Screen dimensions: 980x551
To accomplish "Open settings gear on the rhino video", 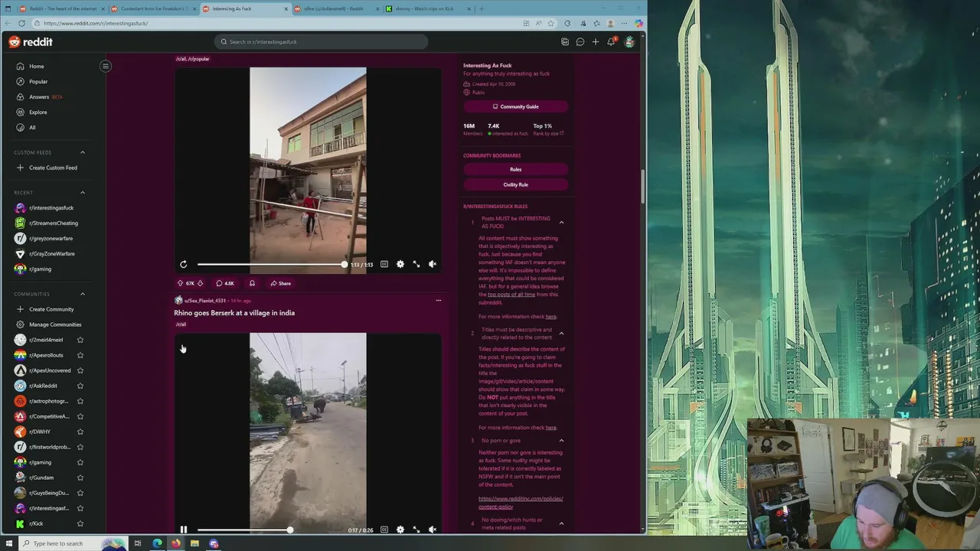I will (x=400, y=530).
